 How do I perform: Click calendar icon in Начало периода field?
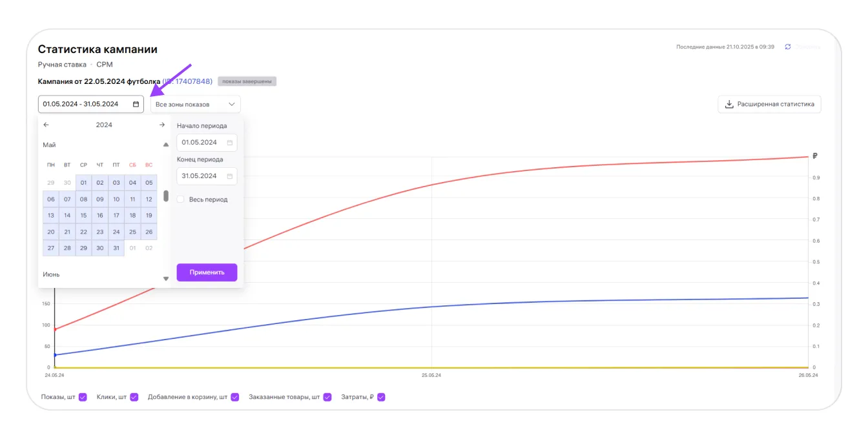coord(230,143)
